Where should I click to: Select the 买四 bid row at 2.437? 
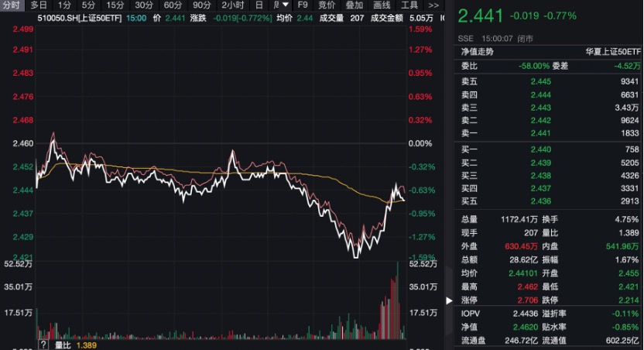point(549,188)
